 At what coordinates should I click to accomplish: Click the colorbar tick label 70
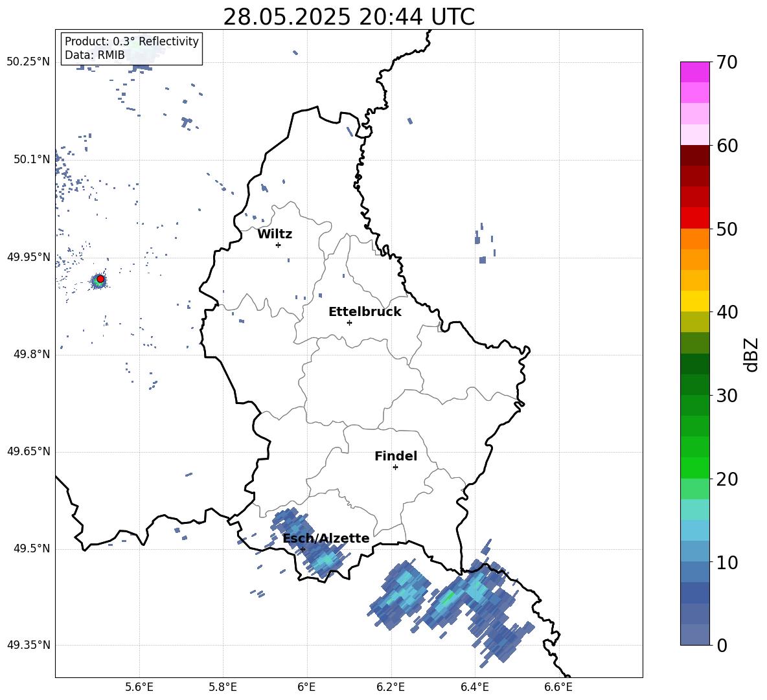(727, 63)
